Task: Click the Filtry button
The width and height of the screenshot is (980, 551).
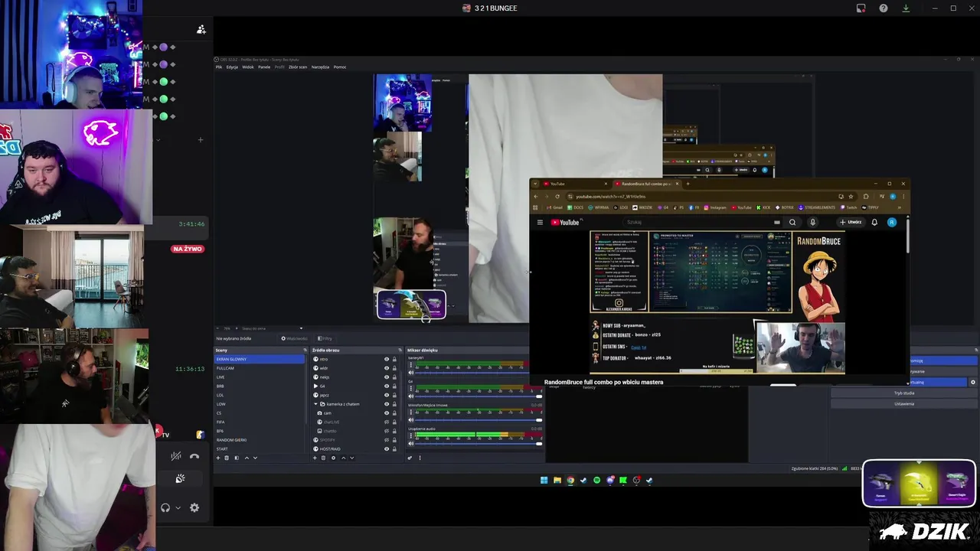Action: tap(325, 338)
